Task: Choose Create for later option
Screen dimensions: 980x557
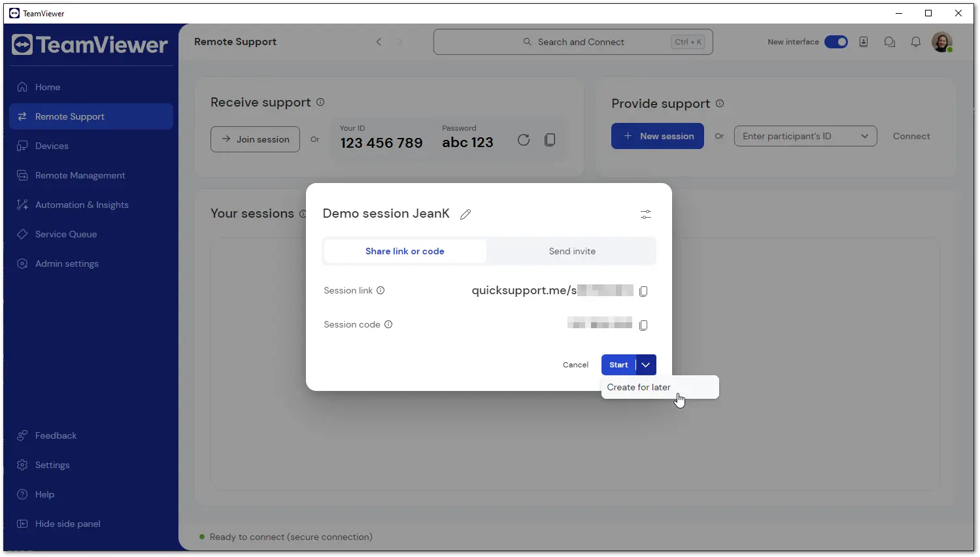Action: click(660, 387)
